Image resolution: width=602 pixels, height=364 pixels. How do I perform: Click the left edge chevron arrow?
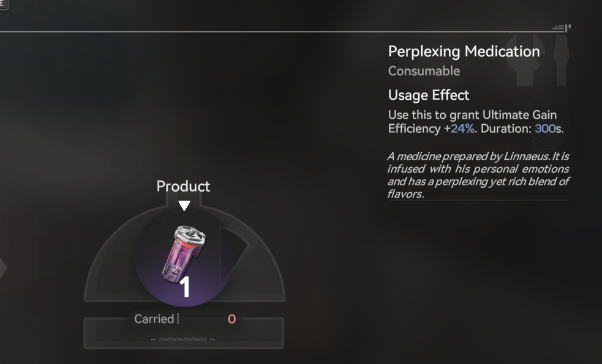pos(3,268)
